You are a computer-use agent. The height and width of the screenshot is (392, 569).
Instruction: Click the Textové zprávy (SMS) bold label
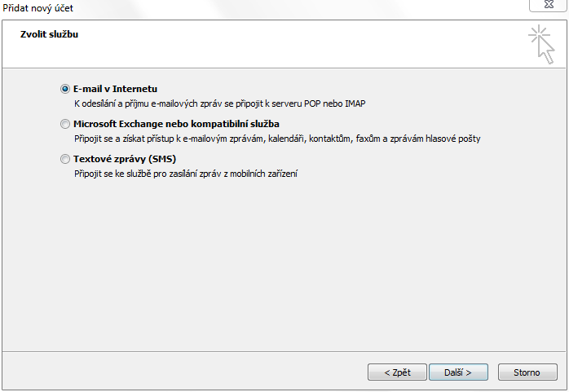pyautogui.click(x=125, y=159)
